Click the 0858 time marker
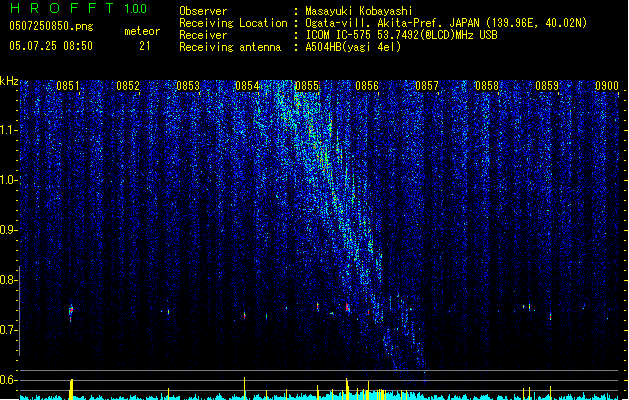Image resolution: width=629 pixels, height=400 pixels. 487,86
